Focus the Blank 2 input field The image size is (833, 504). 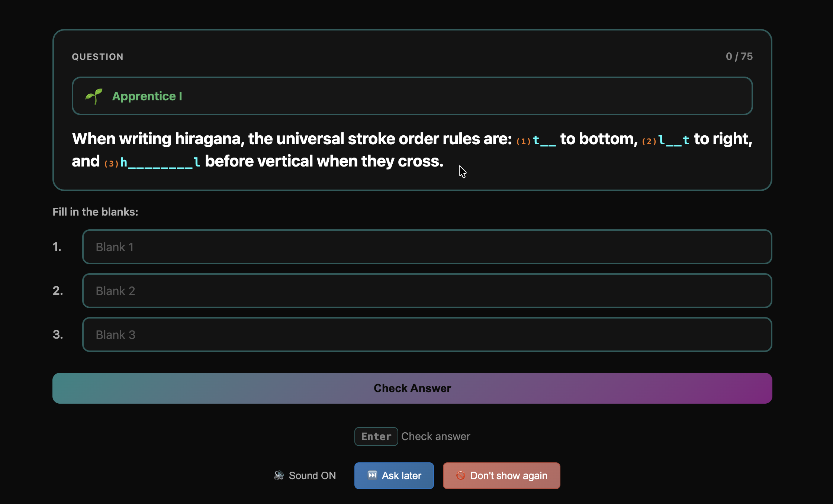[427, 291]
